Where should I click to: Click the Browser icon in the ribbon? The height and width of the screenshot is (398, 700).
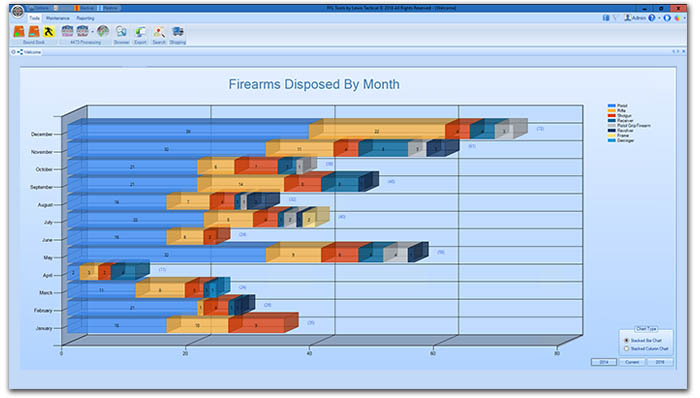tap(121, 32)
